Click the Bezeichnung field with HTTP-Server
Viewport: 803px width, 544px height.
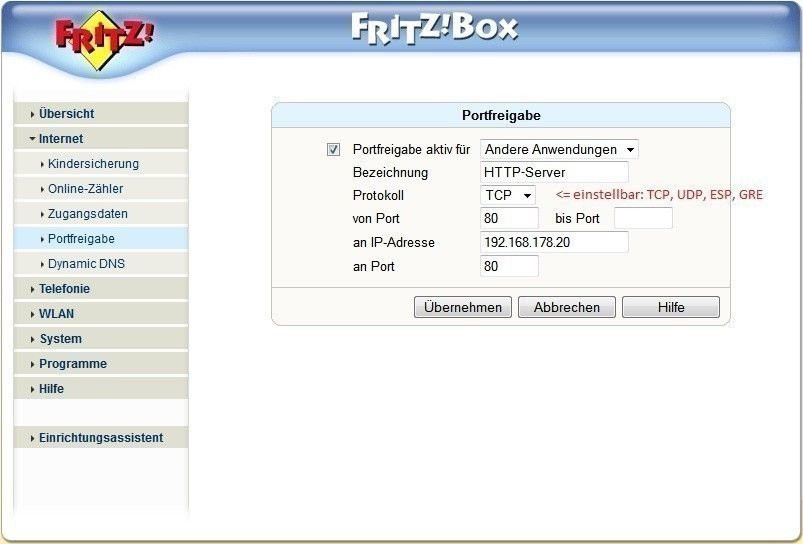pyautogui.click(x=554, y=172)
